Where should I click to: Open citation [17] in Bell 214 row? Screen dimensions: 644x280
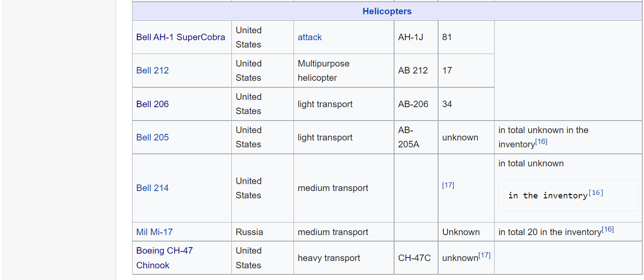pos(448,185)
